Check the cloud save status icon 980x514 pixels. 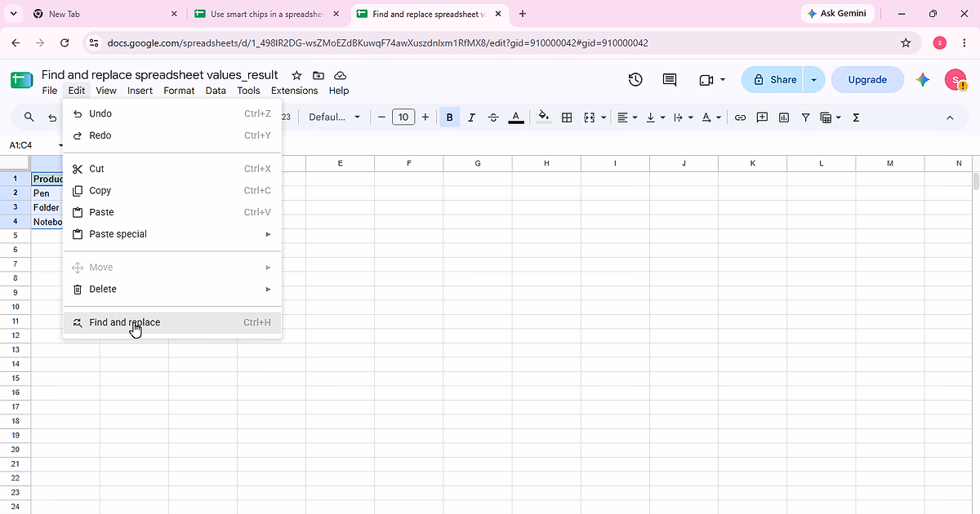340,75
